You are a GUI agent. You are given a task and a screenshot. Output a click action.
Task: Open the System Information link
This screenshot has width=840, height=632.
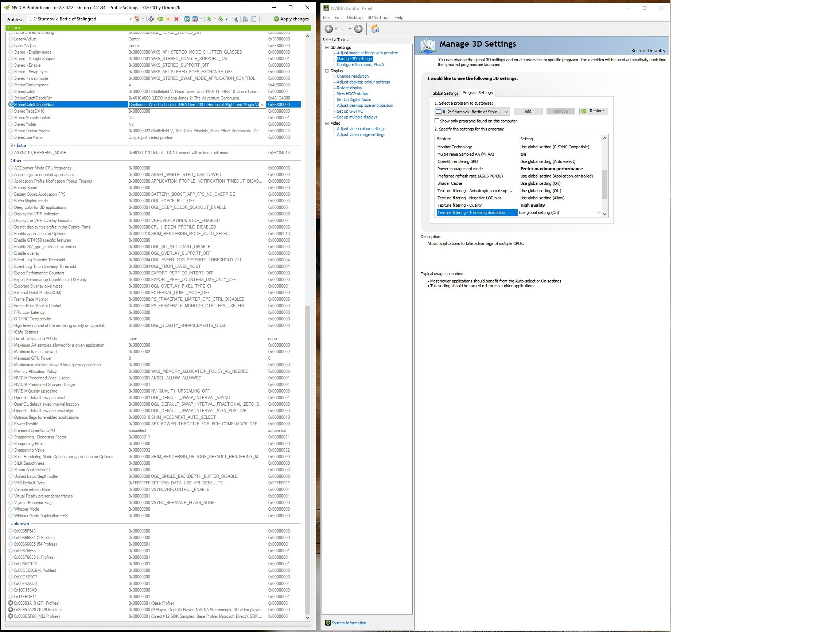click(x=349, y=623)
